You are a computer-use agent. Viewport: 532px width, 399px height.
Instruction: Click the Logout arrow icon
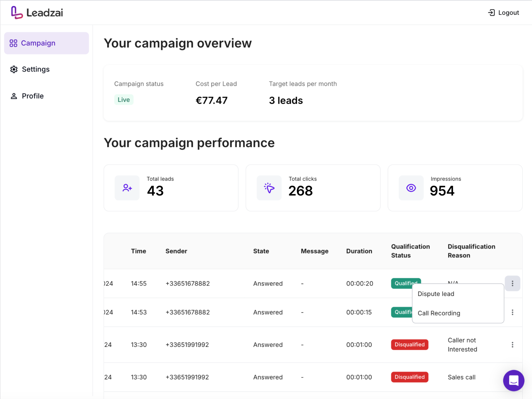(x=491, y=13)
